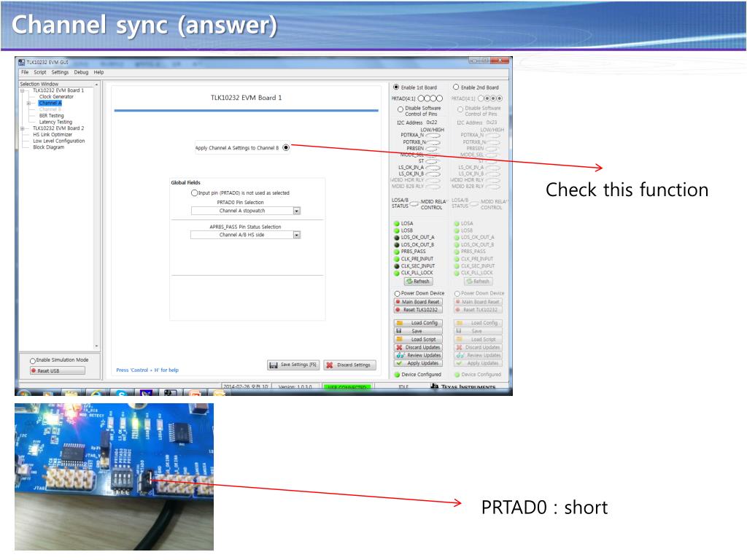Toggle Input pin (PRTAD0) not used option
The width and height of the screenshot is (747, 560).
pos(194,192)
